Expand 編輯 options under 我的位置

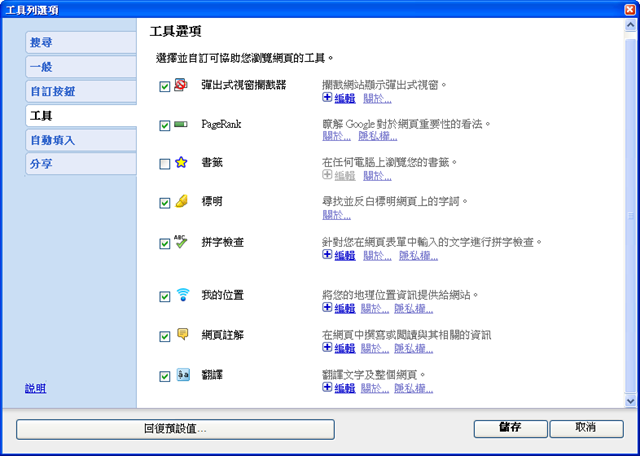339,308
